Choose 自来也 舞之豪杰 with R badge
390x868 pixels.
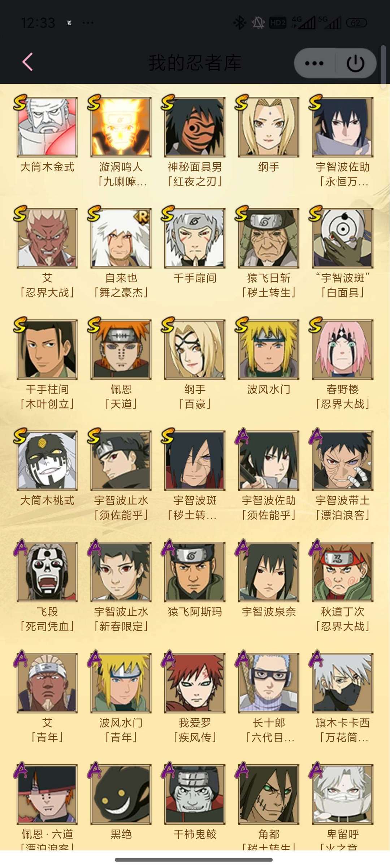click(x=121, y=238)
